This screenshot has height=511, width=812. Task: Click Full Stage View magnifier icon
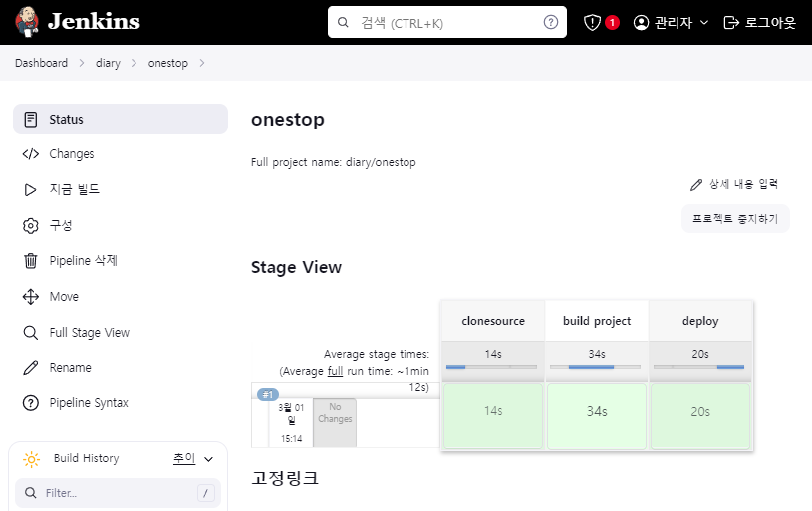click(31, 333)
